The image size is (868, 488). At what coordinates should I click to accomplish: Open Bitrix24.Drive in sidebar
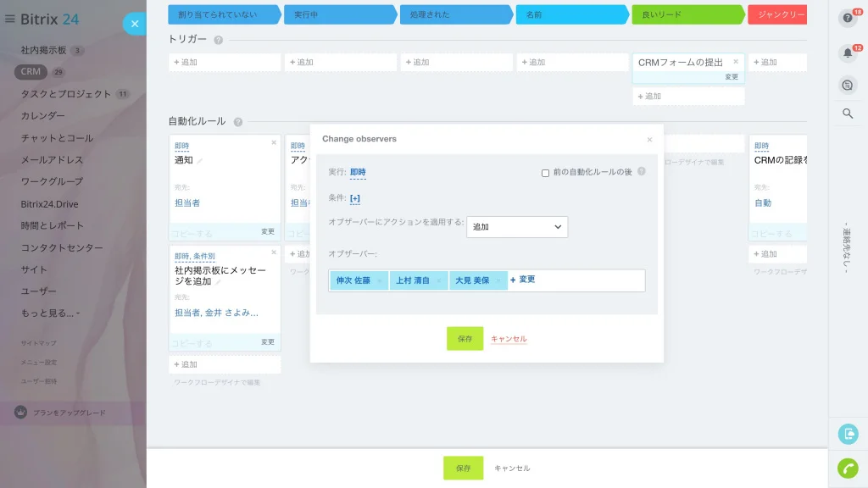pos(49,203)
